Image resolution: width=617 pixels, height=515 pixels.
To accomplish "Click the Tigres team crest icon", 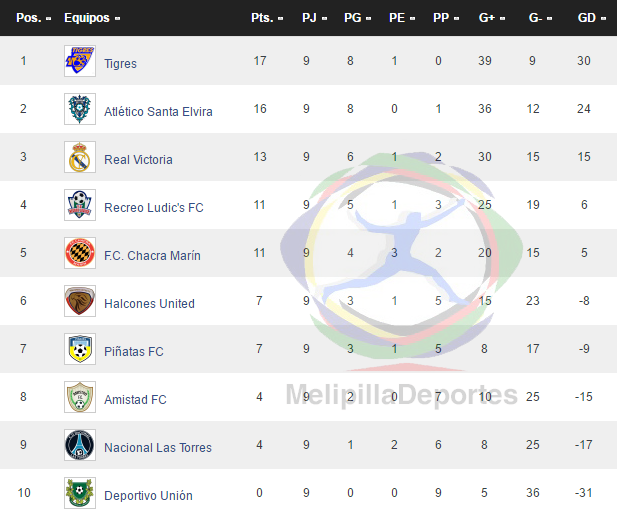I will click(x=80, y=61).
